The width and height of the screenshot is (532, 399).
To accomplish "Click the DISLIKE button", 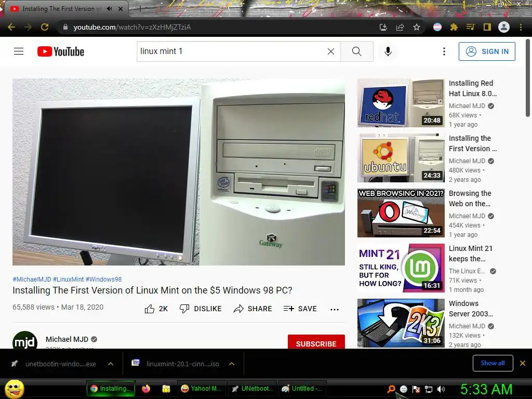I will [x=201, y=309].
